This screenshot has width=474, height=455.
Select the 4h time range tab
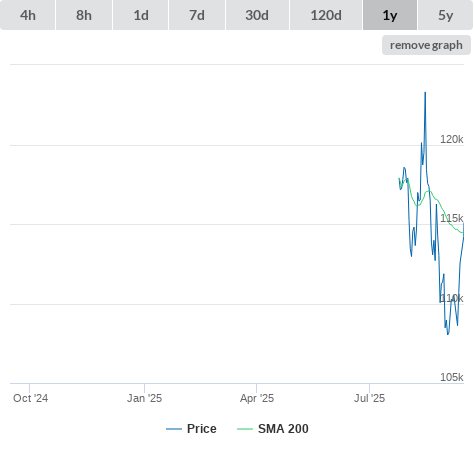click(28, 15)
